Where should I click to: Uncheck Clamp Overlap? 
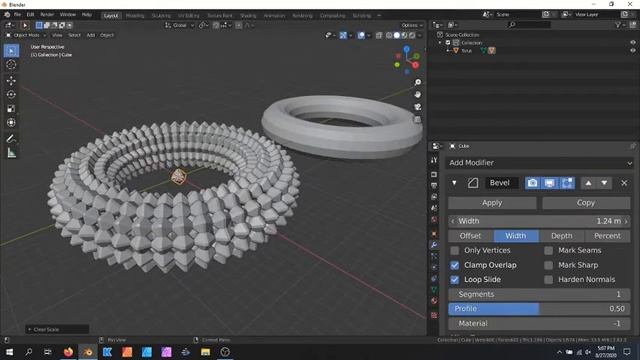454,265
